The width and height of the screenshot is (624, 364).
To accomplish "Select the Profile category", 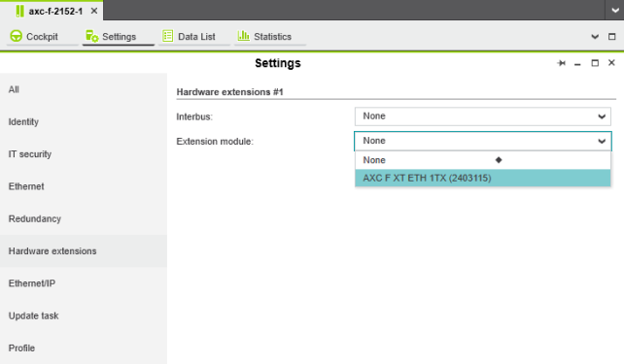I will click(x=84, y=348).
